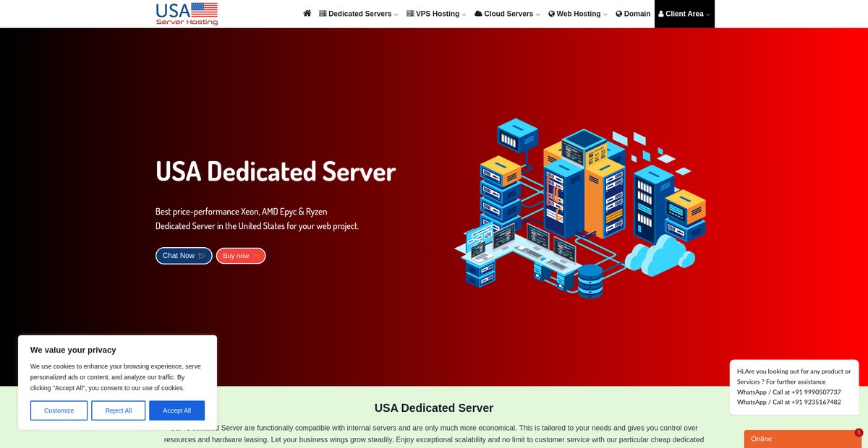Click the user icon beside Client Area

pyautogui.click(x=661, y=14)
